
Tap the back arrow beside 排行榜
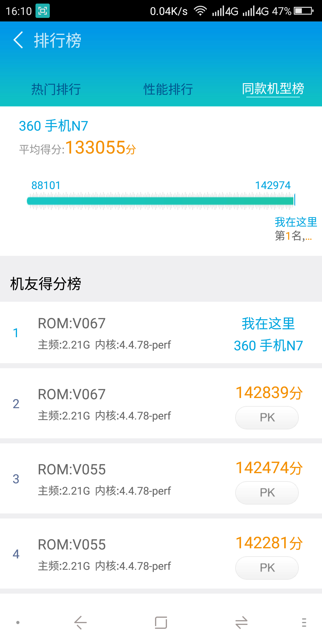pos(18,40)
